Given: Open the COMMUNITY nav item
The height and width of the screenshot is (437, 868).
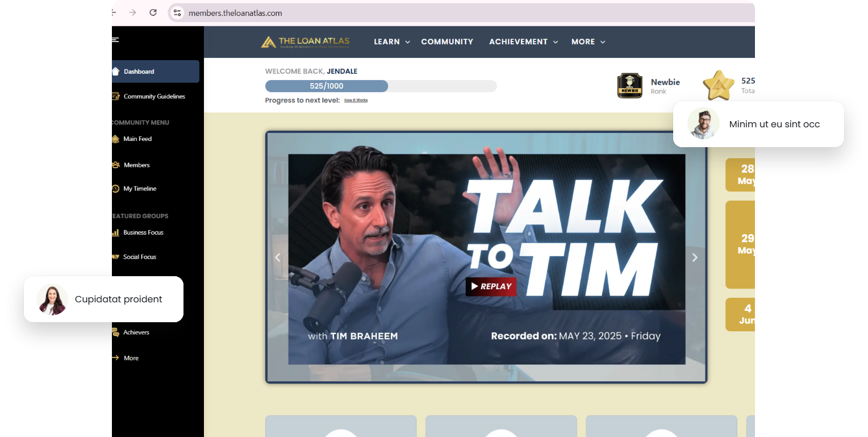Looking at the screenshot, I should pos(447,41).
